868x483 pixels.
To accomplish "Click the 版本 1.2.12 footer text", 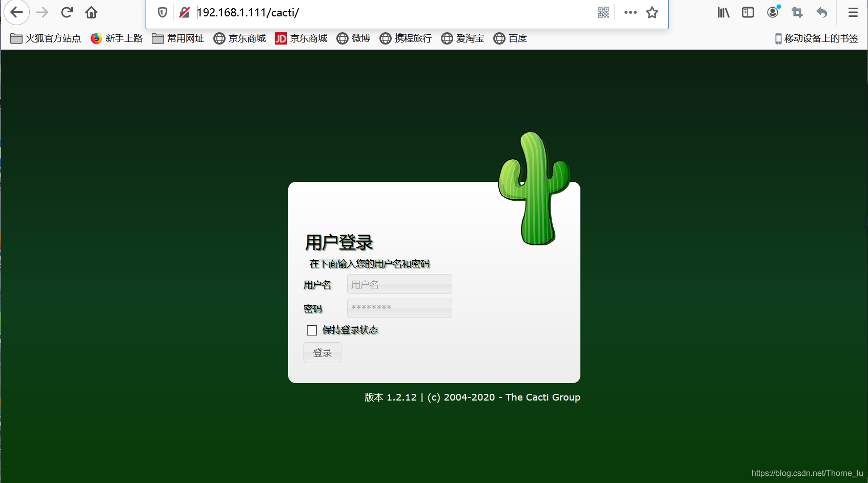I will pyautogui.click(x=391, y=397).
